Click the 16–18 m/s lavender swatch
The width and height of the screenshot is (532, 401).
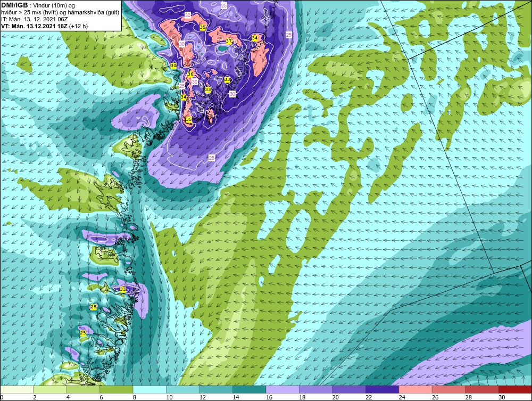(x=282, y=389)
